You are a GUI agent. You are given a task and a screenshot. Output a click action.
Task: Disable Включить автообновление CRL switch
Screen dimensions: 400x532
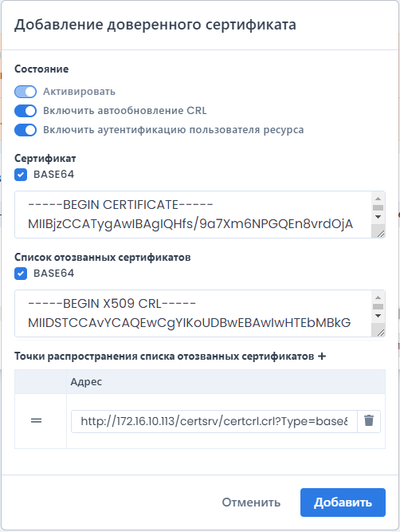point(25,111)
